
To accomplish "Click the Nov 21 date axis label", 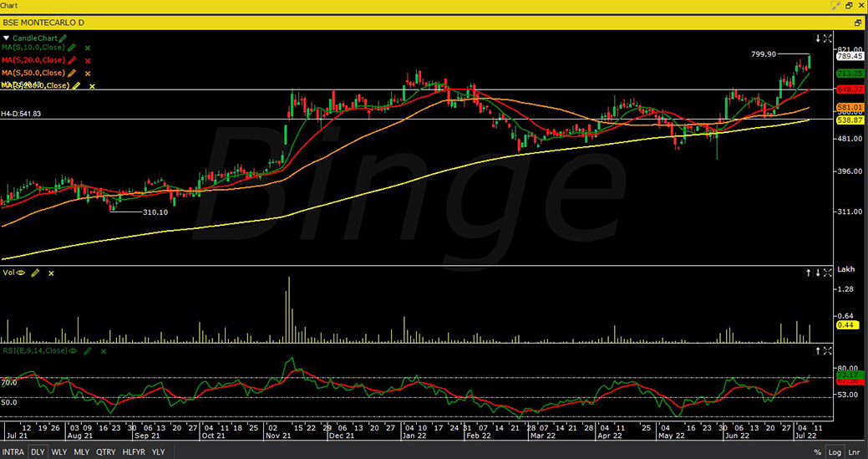I will (x=279, y=436).
